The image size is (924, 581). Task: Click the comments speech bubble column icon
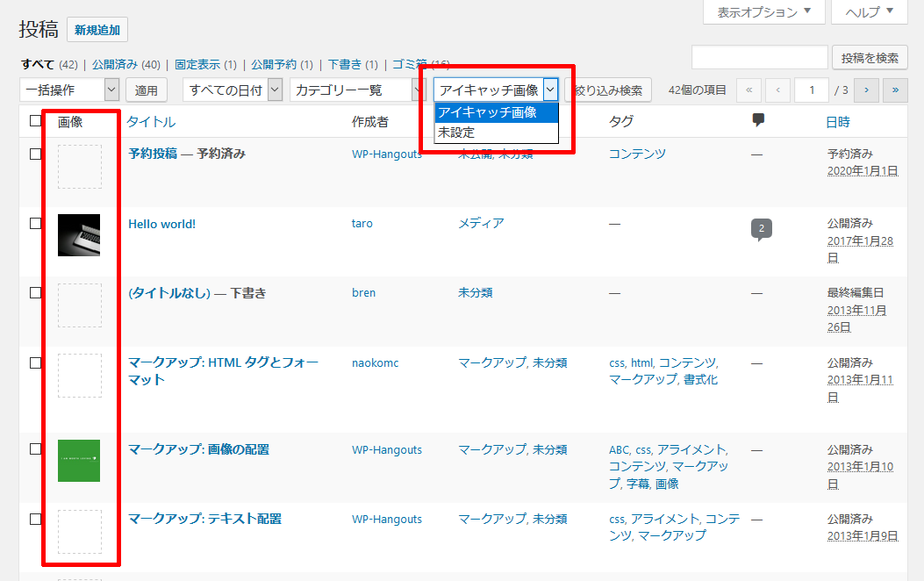click(x=759, y=121)
